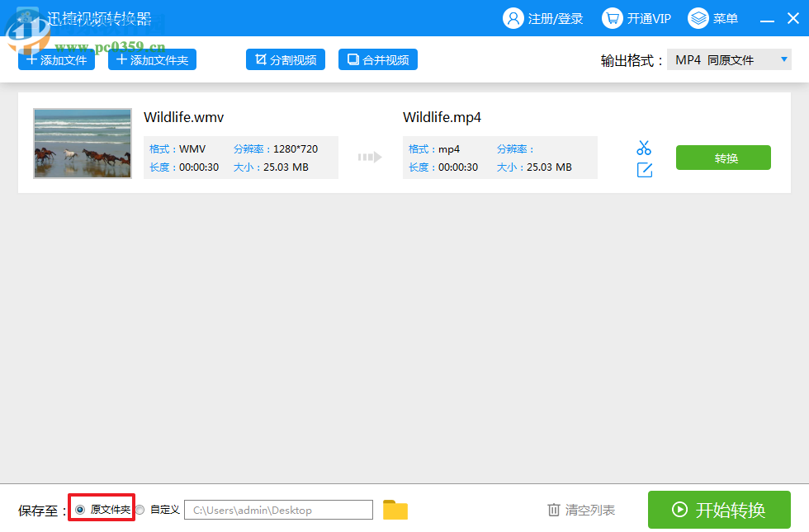Viewport: 809px width, 532px height.
Task: Click the scissors cut icon beside Wildlife.mp4
Action: [x=644, y=146]
